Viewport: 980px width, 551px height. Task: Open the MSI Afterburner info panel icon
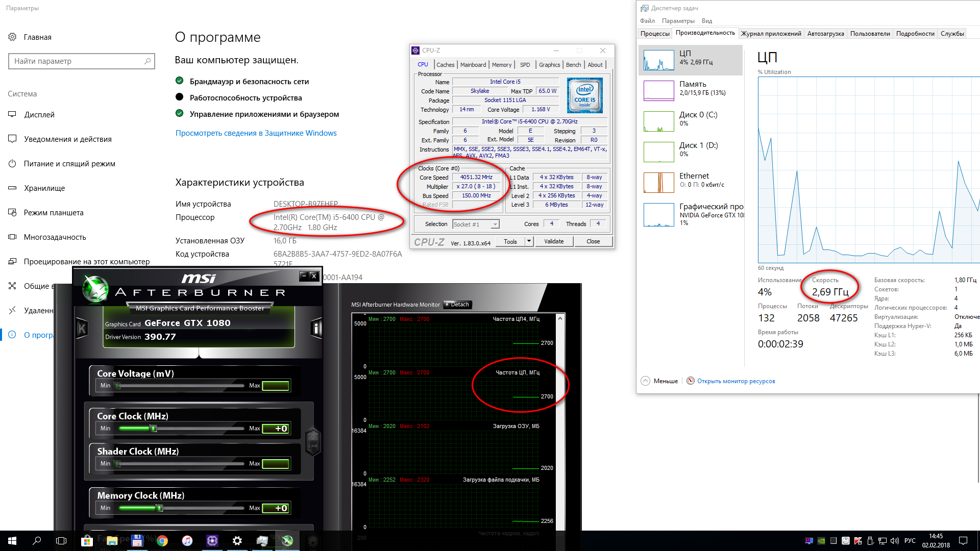coord(316,329)
